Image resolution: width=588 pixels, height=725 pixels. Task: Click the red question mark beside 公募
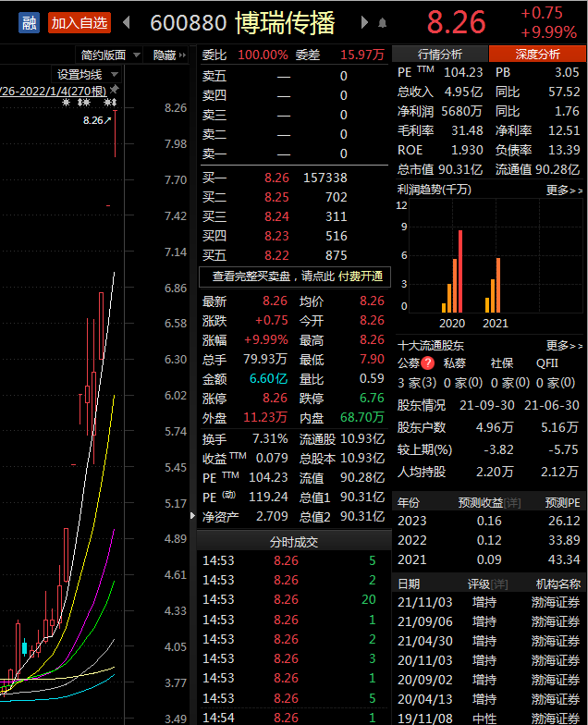pyautogui.click(x=427, y=363)
